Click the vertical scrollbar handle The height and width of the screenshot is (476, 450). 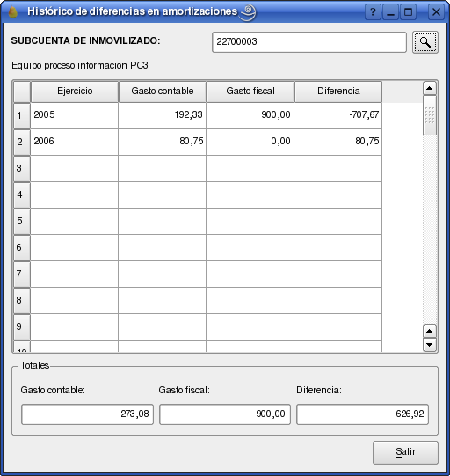click(x=430, y=115)
